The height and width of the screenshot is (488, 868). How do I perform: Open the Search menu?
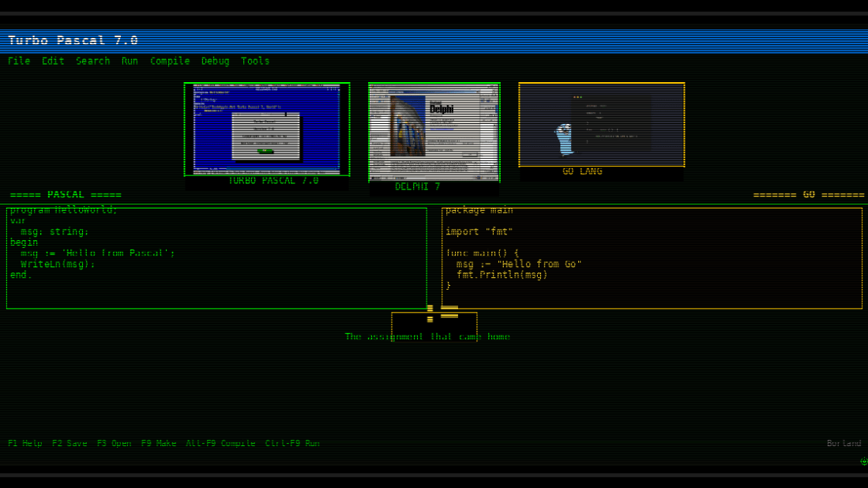point(92,61)
